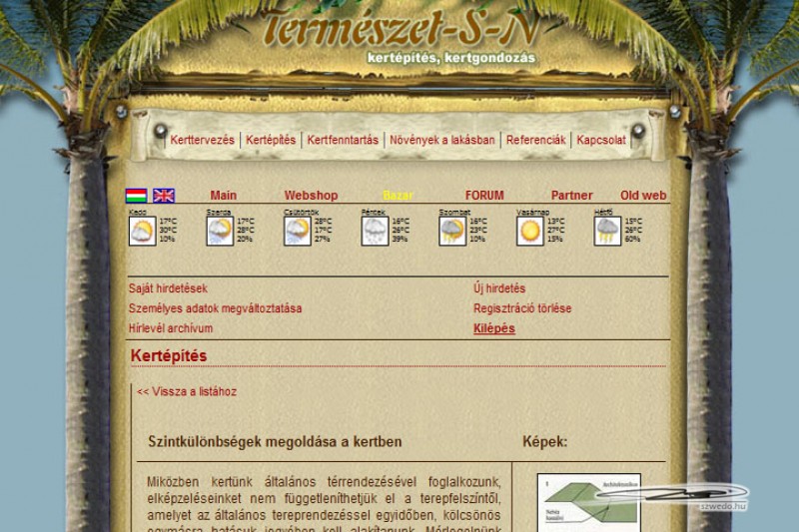Click Kilépés to log out
This screenshot has width=799, height=532.
pos(493,328)
